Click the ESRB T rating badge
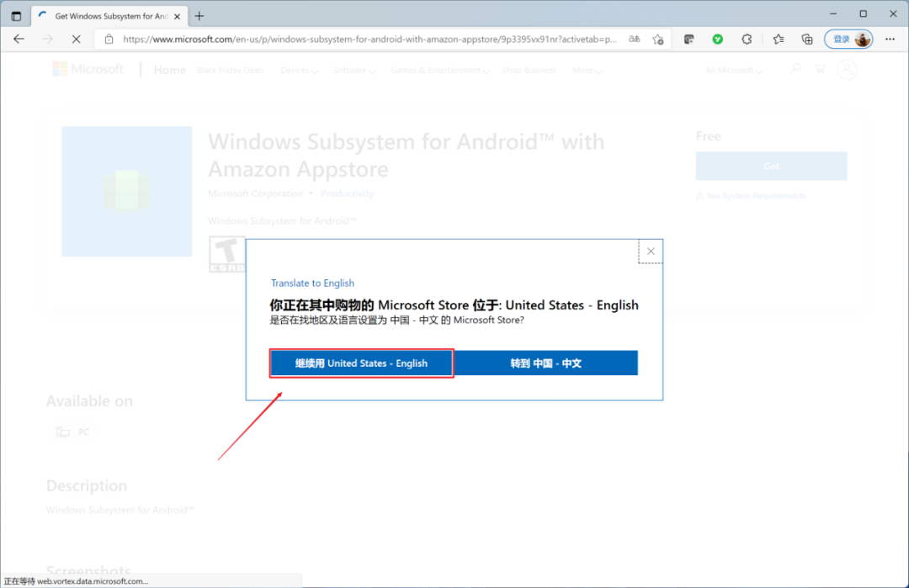 (226, 254)
